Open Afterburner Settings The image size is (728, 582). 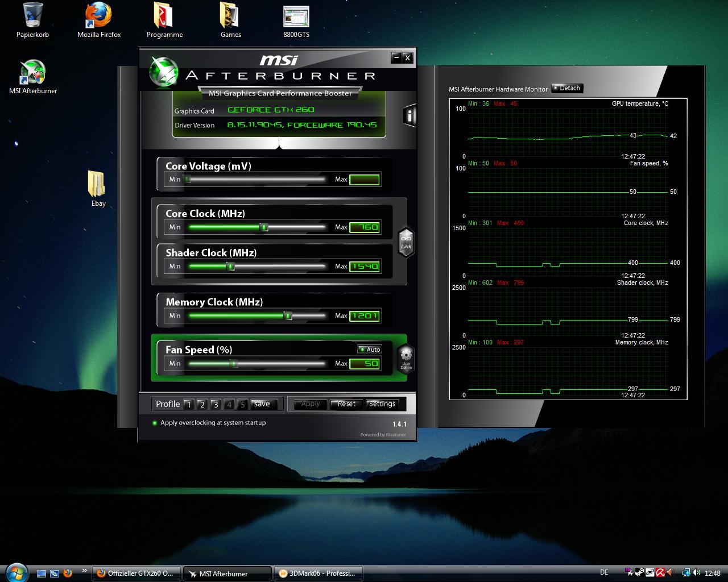pyautogui.click(x=382, y=404)
